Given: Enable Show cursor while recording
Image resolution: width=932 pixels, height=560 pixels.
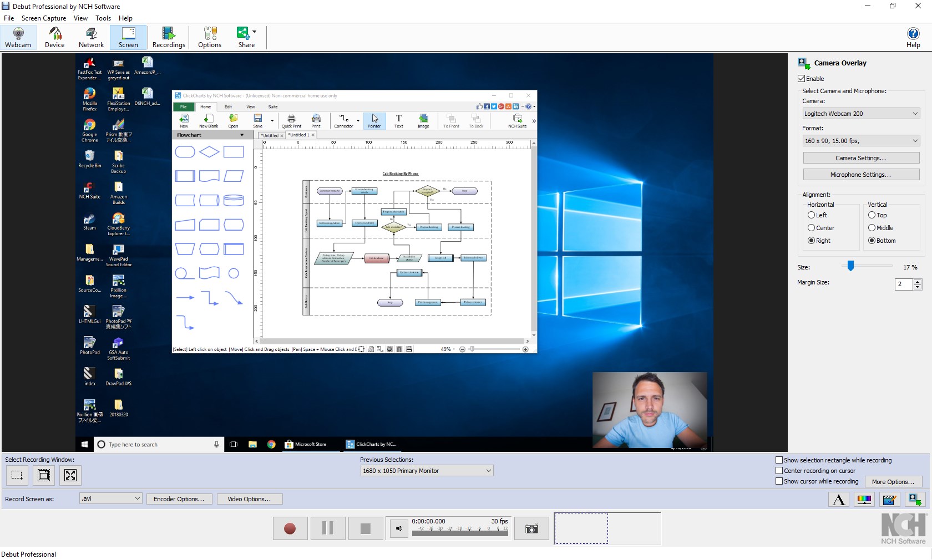Looking at the screenshot, I should click(779, 482).
